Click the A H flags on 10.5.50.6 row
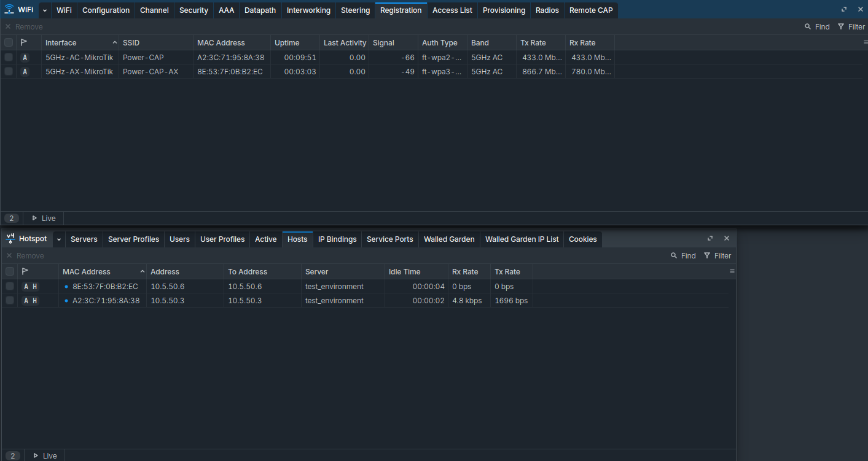This screenshot has height=461, width=868. [x=30, y=286]
